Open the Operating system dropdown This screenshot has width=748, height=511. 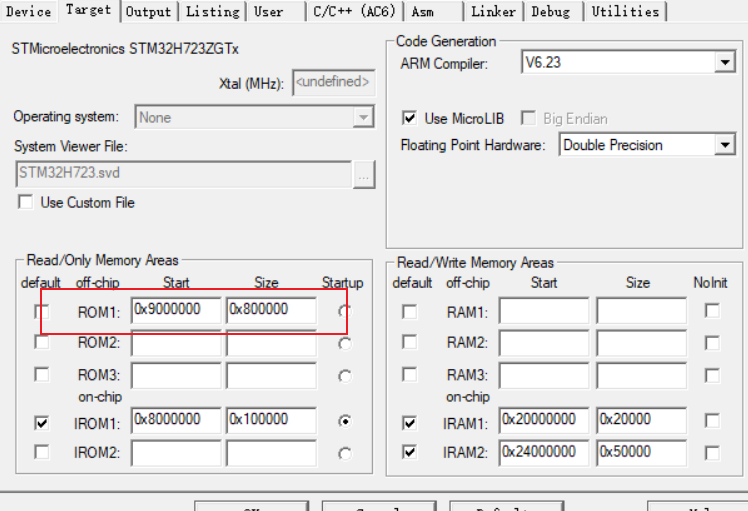(x=363, y=117)
